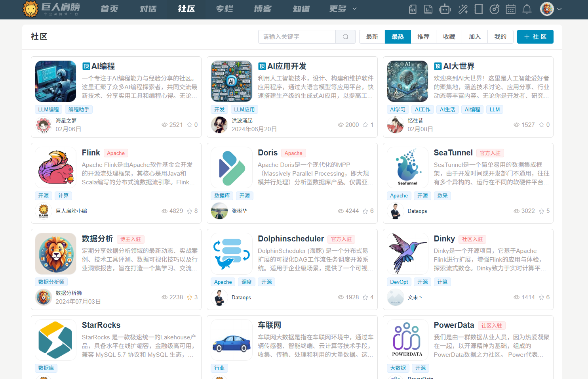Open notifications bell

[x=527, y=9]
